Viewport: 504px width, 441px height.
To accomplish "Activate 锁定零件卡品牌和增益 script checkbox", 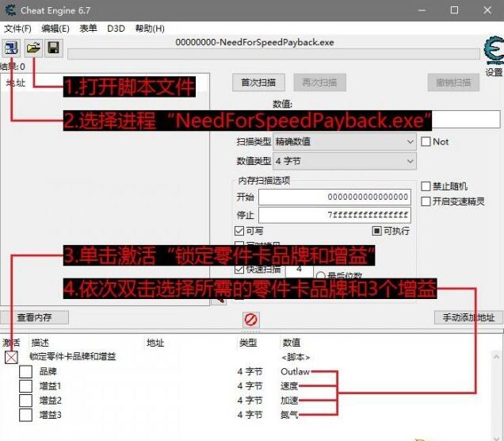I will pos(11,358).
